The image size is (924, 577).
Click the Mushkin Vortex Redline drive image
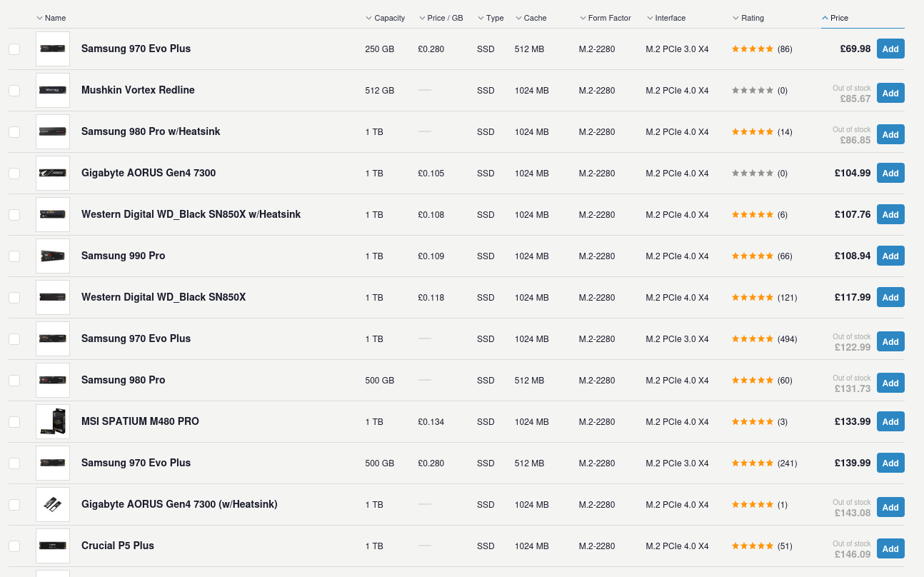(x=53, y=90)
